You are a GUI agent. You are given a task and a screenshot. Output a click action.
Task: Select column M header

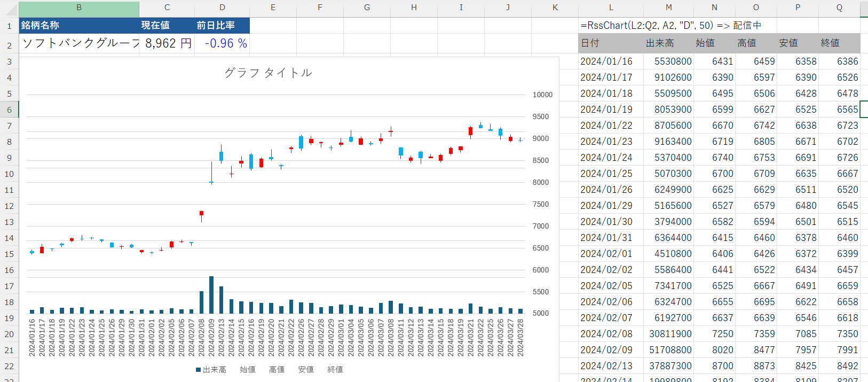point(668,8)
